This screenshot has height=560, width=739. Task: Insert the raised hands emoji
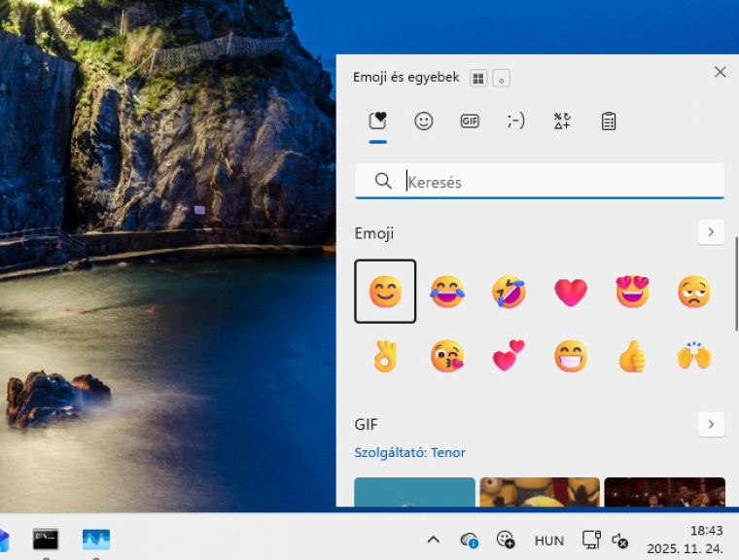tap(694, 357)
